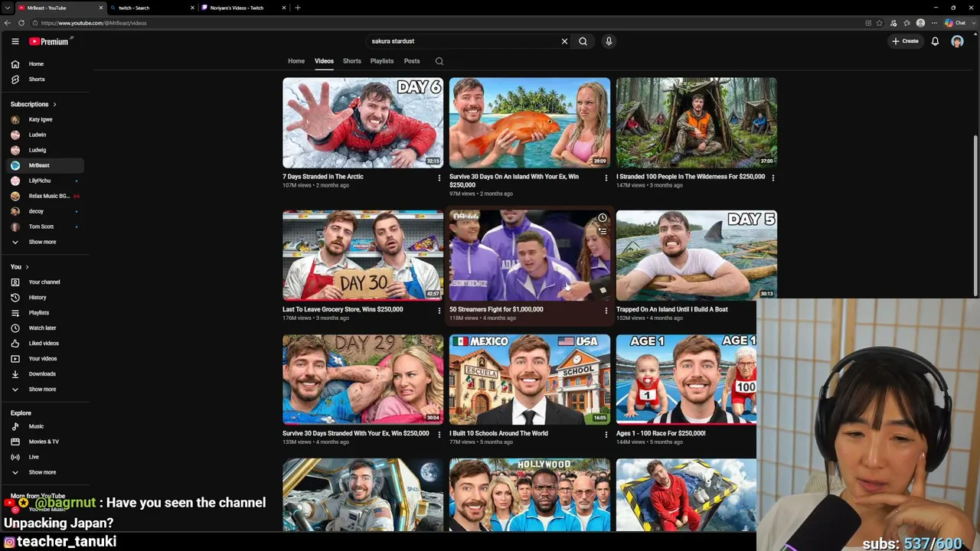Clear the search box with the X

pyautogui.click(x=565, y=41)
